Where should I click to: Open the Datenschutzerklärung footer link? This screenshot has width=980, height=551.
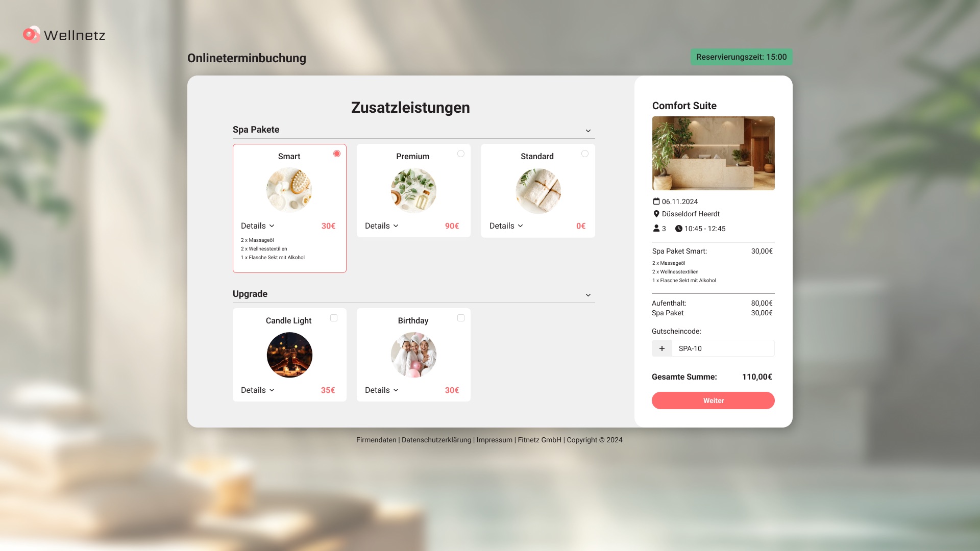point(436,440)
